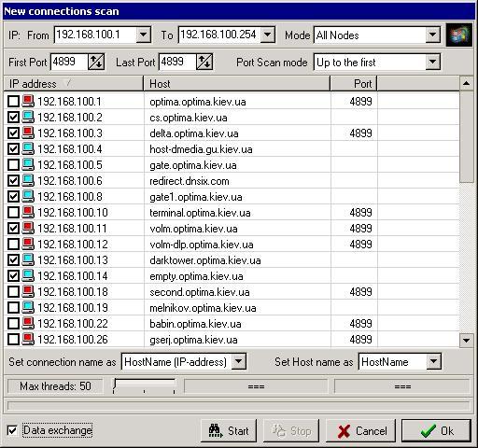The width and height of the screenshot is (478, 448).
Task: Click the scrollbar down arrow of list
Action: 466,340
